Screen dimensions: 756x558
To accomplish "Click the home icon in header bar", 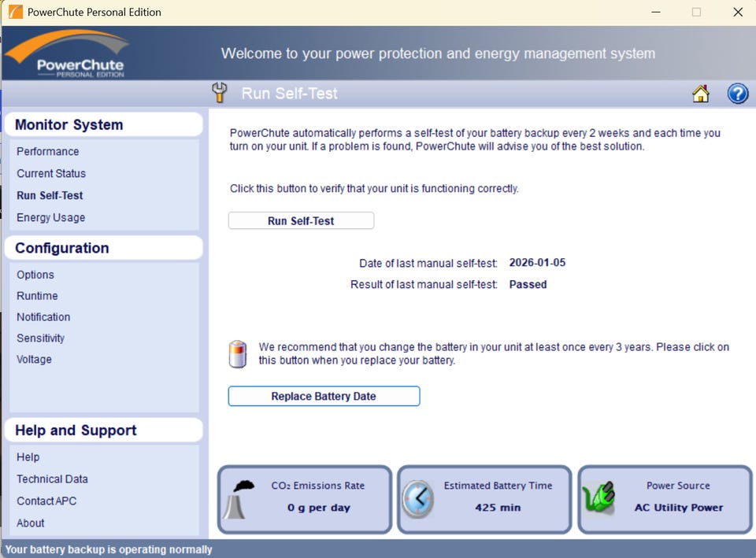I will (x=700, y=94).
